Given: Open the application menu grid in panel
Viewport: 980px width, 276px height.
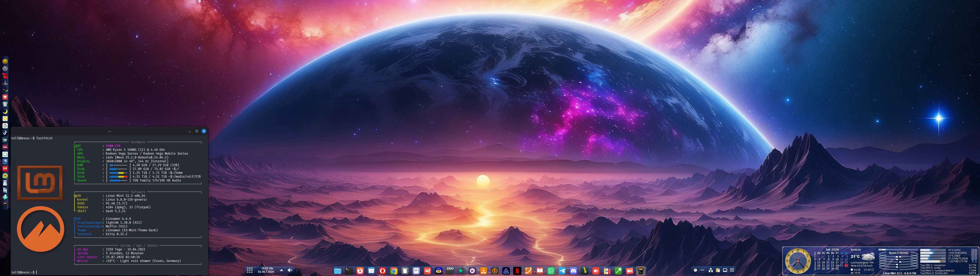Looking at the screenshot, I should [x=250, y=270].
